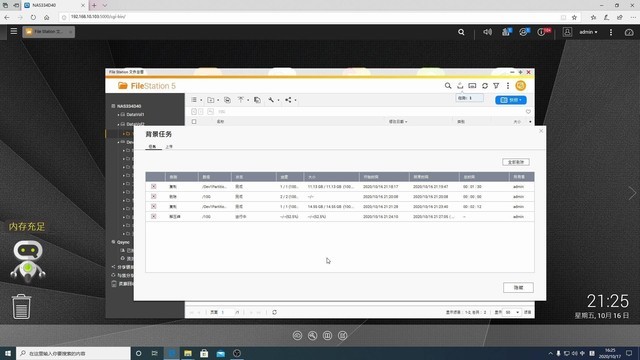The image size is (640, 360).
Task: Open the view mode list dropdown
Action: coord(197,100)
